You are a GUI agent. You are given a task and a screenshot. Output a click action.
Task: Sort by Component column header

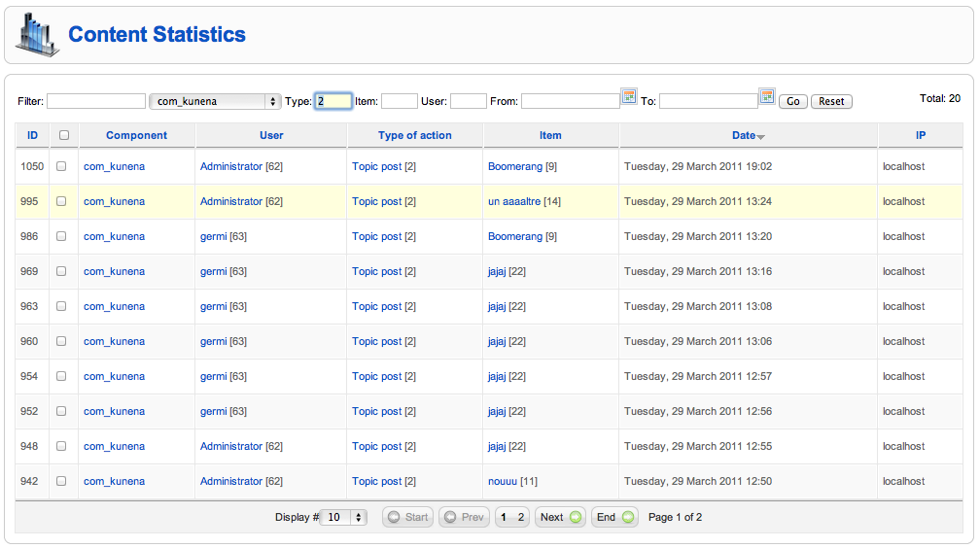[x=136, y=135]
